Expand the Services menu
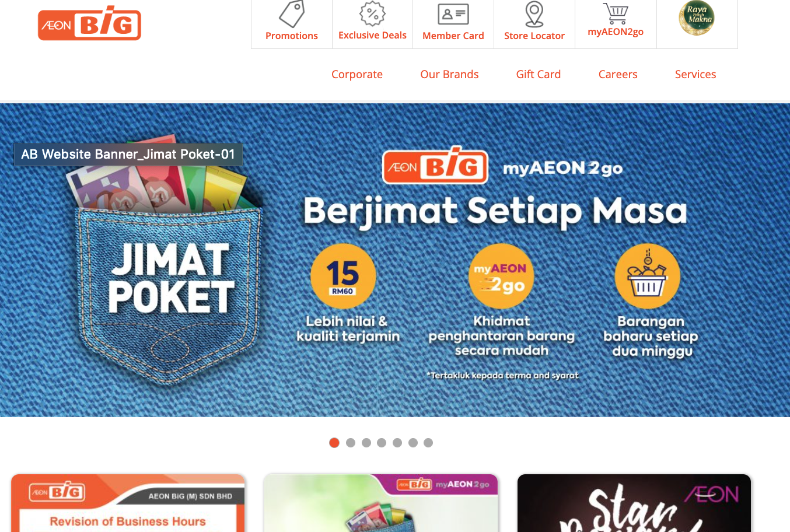This screenshot has width=790, height=532. point(695,74)
